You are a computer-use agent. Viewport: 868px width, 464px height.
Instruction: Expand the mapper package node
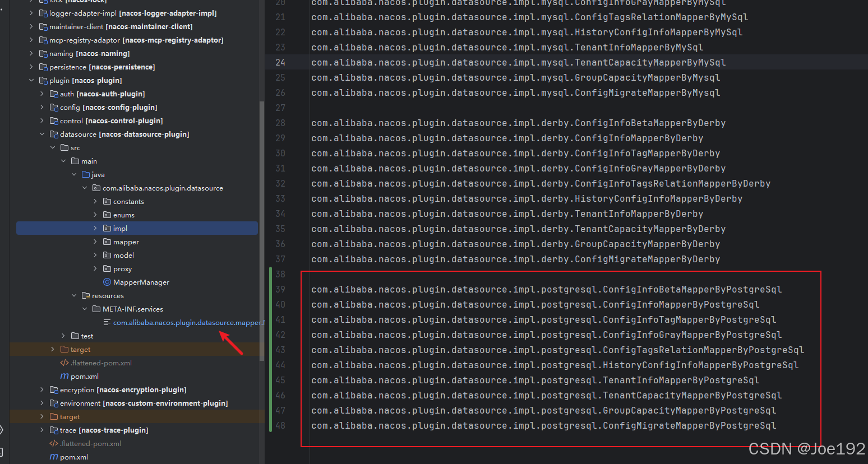coord(95,242)
